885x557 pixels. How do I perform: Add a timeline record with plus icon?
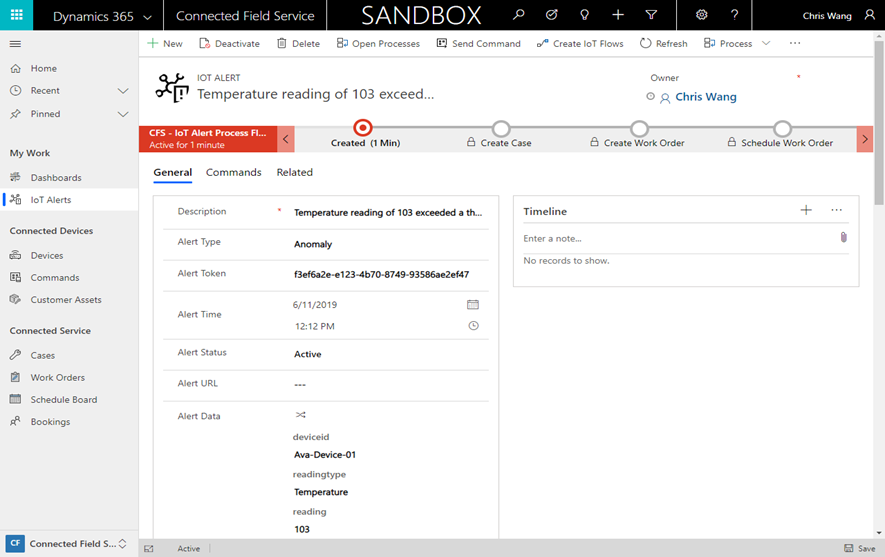pos(806,210)
